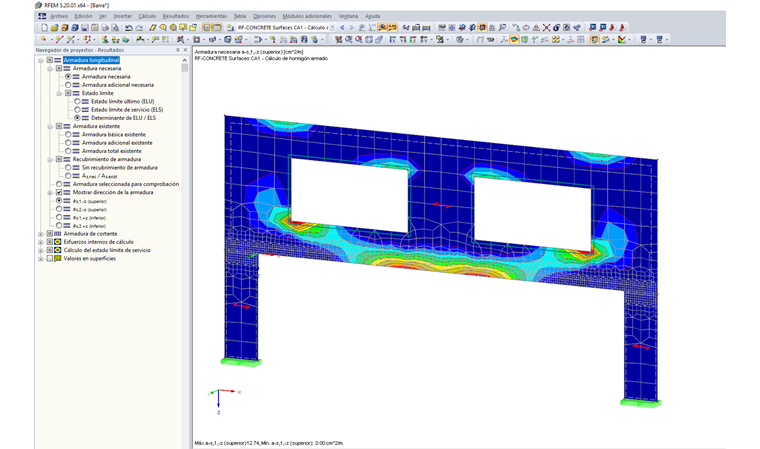
Task: Click the yellow grid four-squares icon
Action: (555, 40)
